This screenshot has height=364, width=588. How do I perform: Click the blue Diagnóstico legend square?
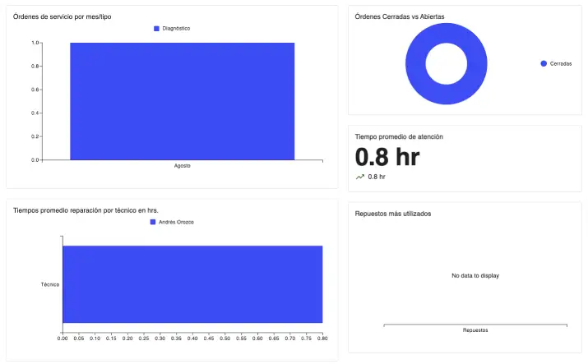coord(156,28)
